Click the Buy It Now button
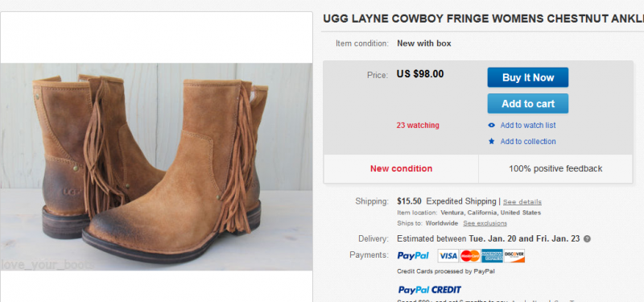Viewport: 644px width, 302px height. (528, 77)
